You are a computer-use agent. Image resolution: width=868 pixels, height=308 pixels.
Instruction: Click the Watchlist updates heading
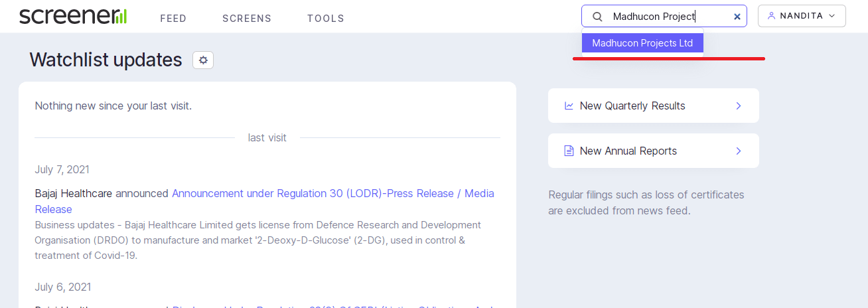click(106, 60)
